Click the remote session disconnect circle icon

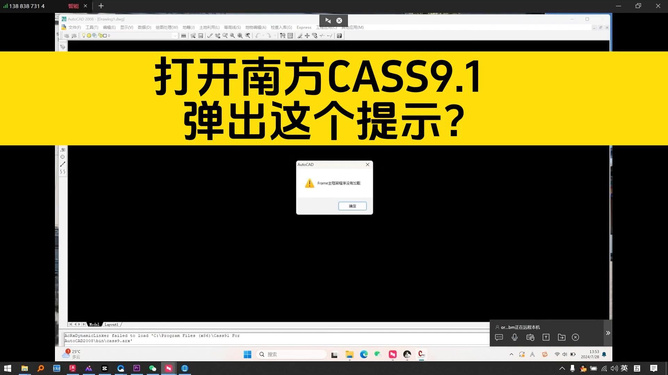[339, 20]
